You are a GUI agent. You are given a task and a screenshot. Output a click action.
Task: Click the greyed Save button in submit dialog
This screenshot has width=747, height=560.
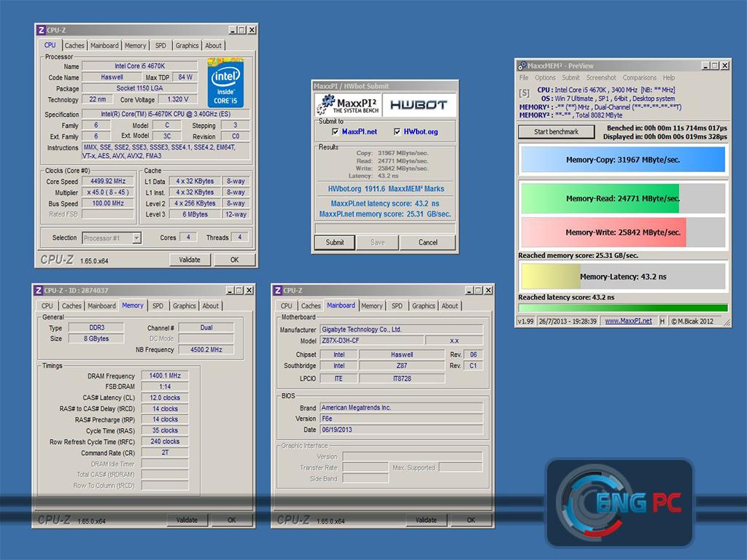pos(378,242)
